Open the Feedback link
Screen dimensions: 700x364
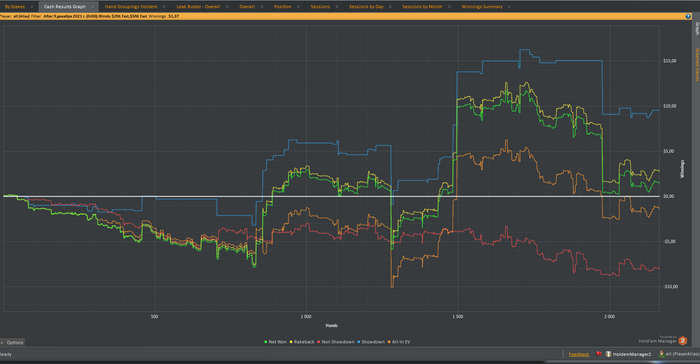coord(579,354)
